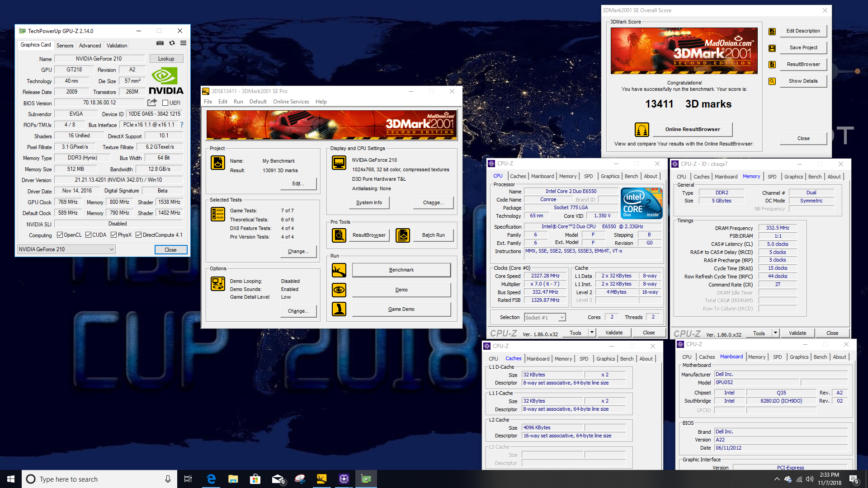Click the NVIDIA logo in GPU-Z
Viewport: 868px width, 488px height.
pos(166,81)
